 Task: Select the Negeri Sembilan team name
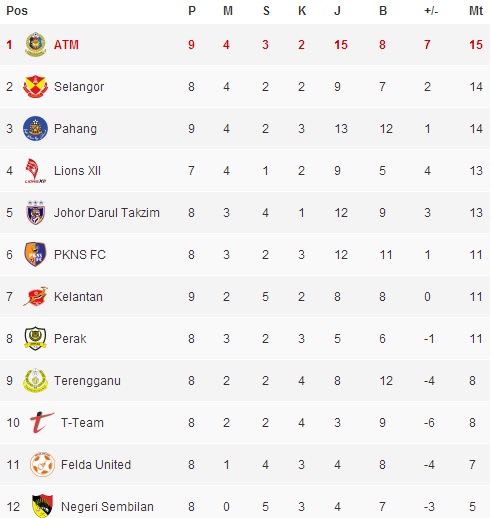107,507
